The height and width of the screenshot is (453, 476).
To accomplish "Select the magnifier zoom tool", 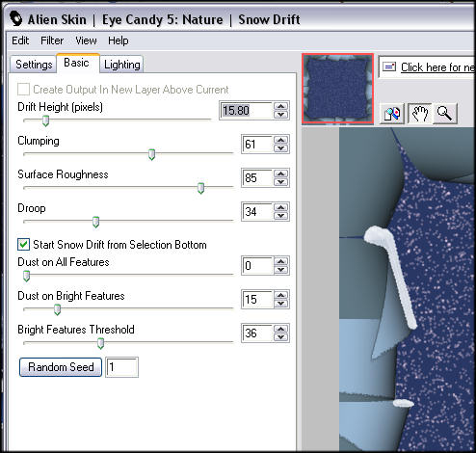I will [x=445, y=114].
